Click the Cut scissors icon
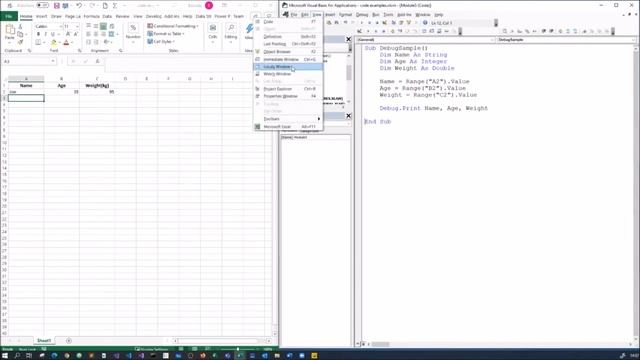640x360 pixels. tap(20, 26)
